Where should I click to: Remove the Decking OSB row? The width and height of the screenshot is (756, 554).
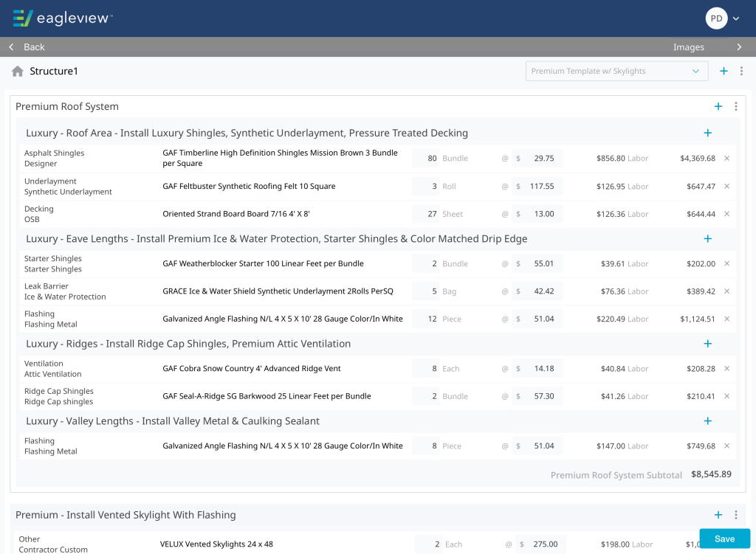727,214
